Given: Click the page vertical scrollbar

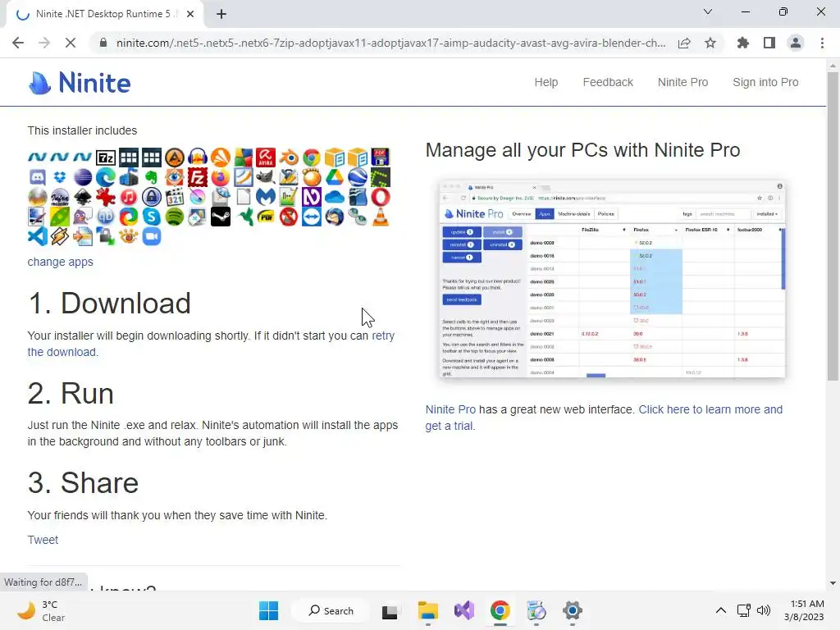Looking at the screenshot, I should [x=833, y=226].
